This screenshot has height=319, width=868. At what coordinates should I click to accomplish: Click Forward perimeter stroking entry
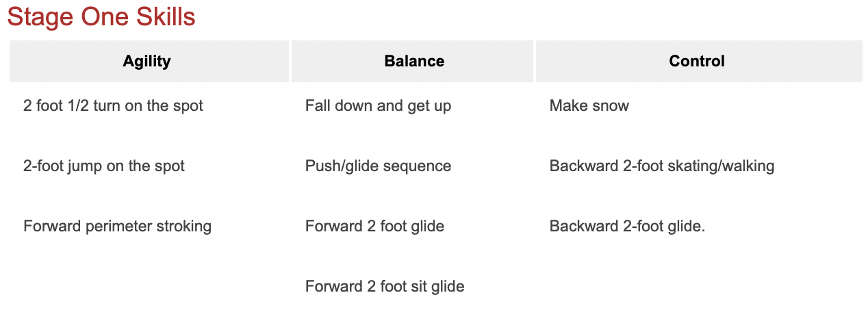click(117, 227)
